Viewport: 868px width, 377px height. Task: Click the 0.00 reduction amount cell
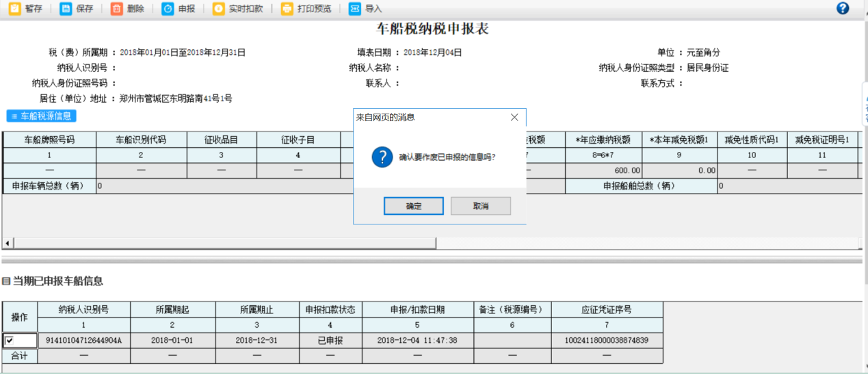click(679, 170)
